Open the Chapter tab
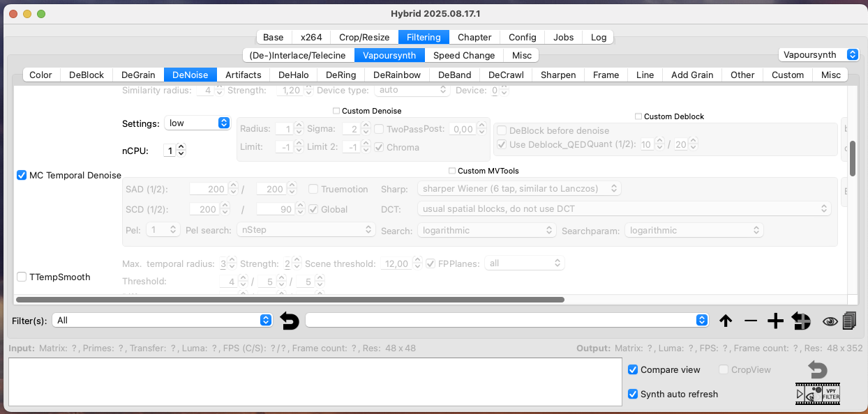The image size is (868, 414). [x=474, y=37]
